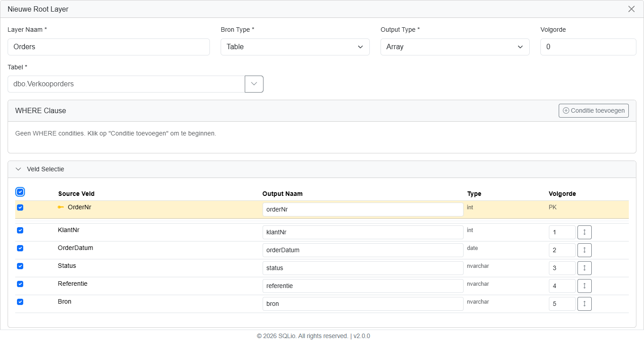Click the order number field showing 3
Image resolution: width=644 pixels, height=343 pixels.
(x=562, y=268)
